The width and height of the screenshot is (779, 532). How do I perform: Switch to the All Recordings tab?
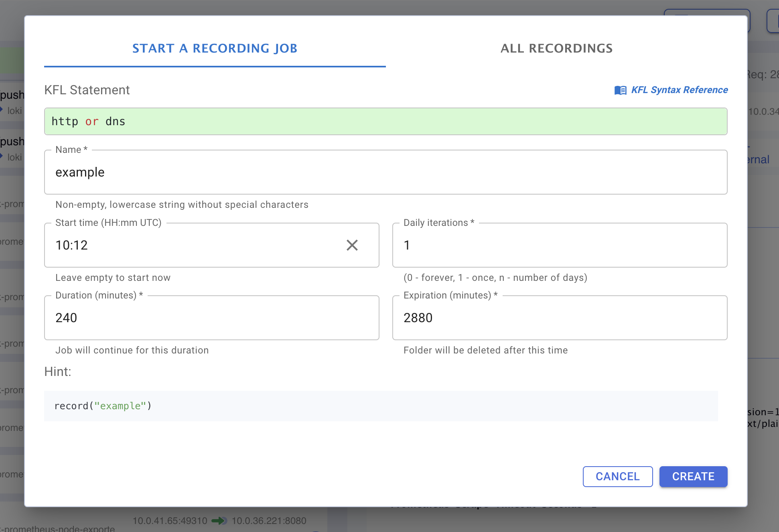[x=557, y=48]
